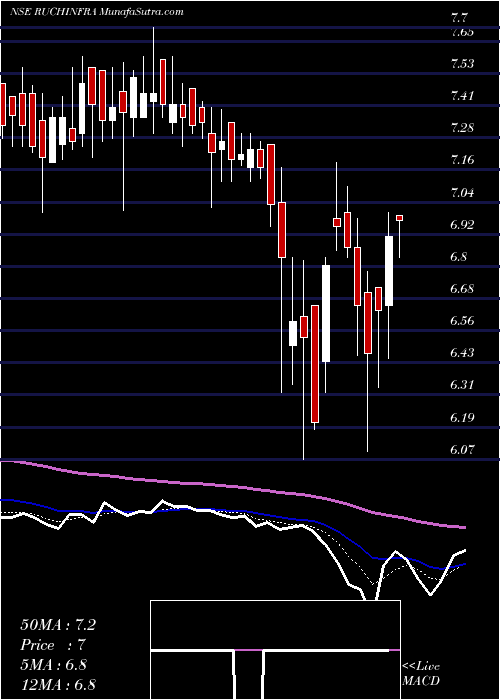Click the 6.19 price axis label
This screenshot has height=700, width=500.
[462, 418]
